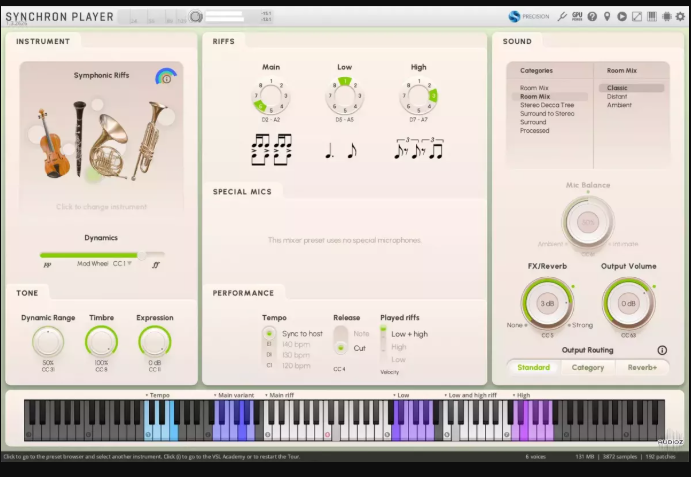
Task: Select the highlighted Room Mix category
Action: coord(549,97)
